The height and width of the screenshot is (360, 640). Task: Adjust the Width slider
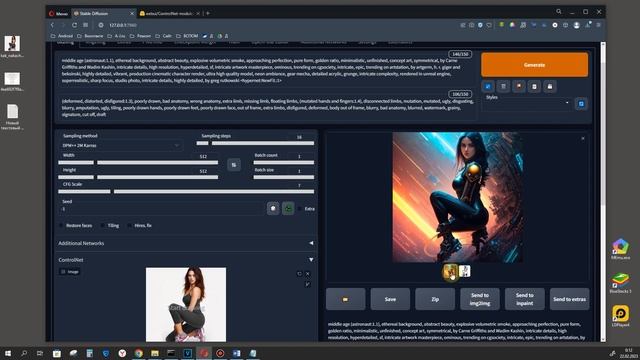[x=138, y=162]
